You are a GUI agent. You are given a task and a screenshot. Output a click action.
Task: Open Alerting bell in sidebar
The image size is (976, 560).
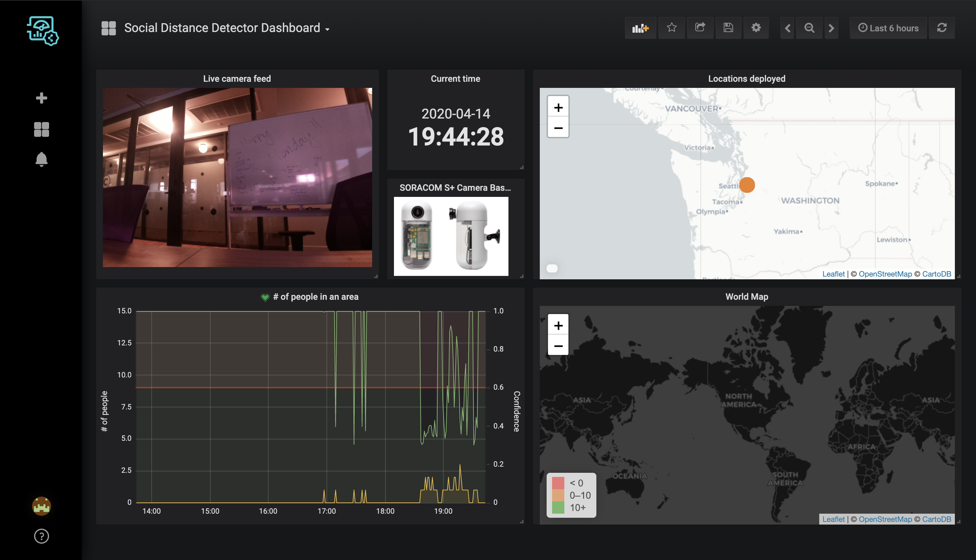[42, 160]
